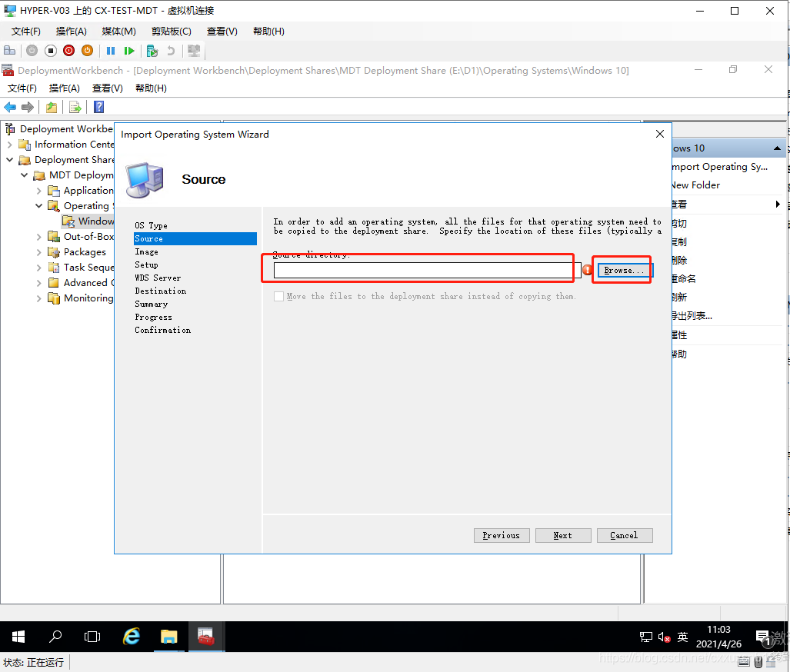790x672 pixels.
Task: Open 帮助(H) menu in DeploymentWorkbench window
Action: pos(151,88)
